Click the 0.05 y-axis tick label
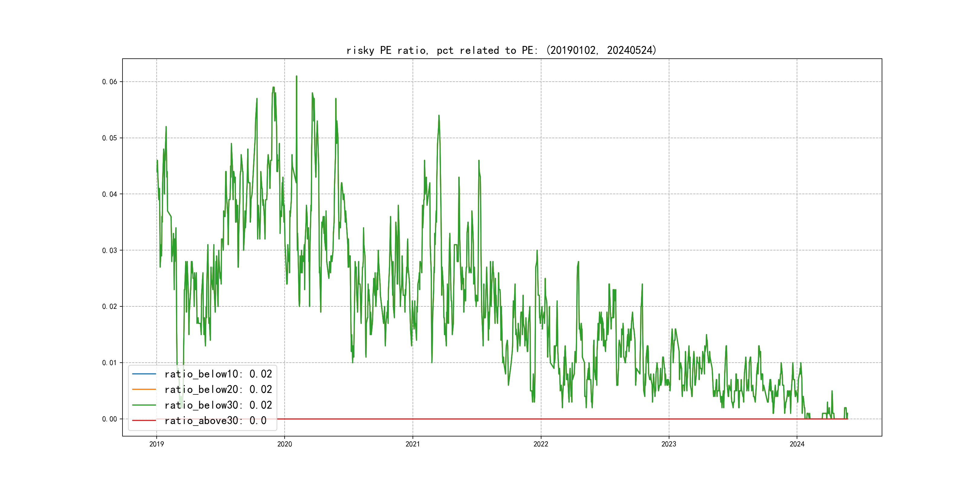Image resolution: width=980 pixels, height=490 pixels. pyautogui.click(x=109, y=138)
